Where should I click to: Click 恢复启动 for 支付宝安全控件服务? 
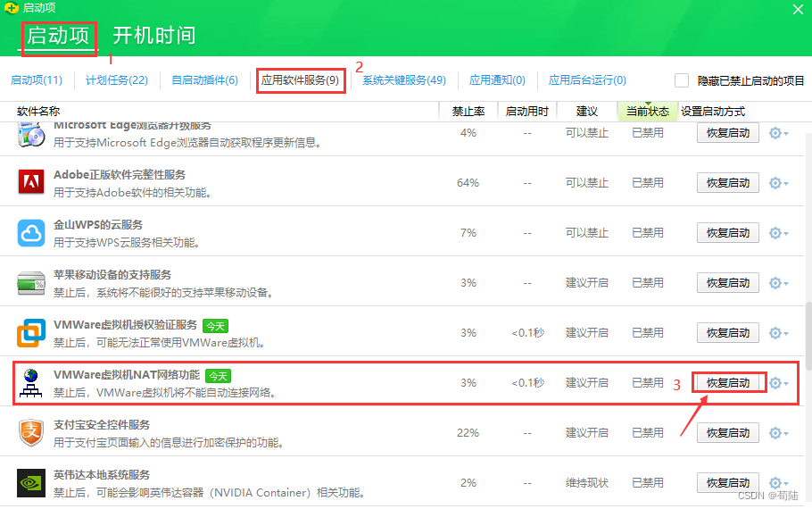[727, 433]
